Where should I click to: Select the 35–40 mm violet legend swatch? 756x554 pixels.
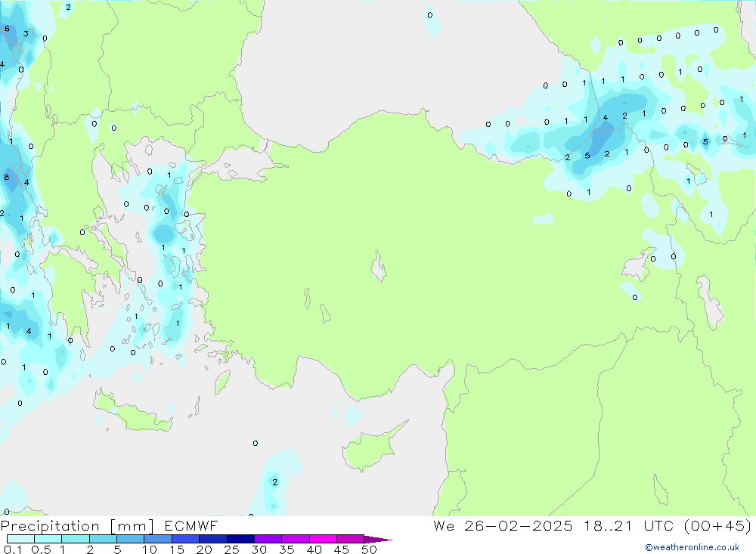click(x=296, y=539)
